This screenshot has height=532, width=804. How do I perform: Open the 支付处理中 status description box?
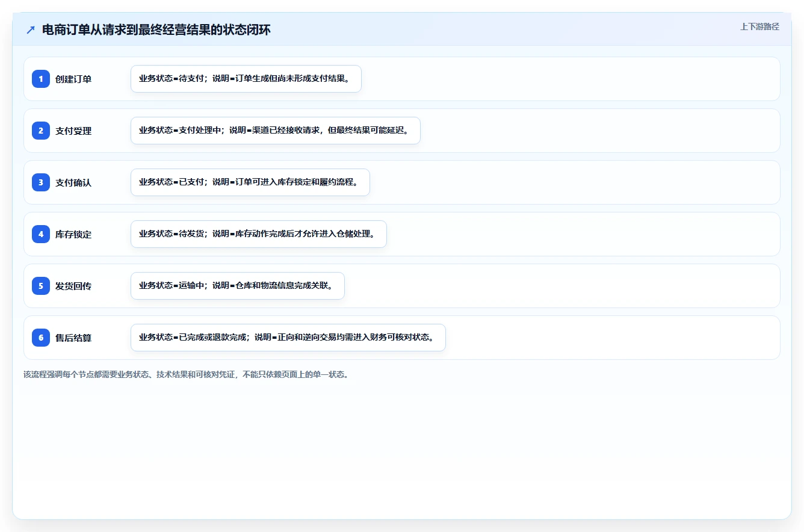276,131
